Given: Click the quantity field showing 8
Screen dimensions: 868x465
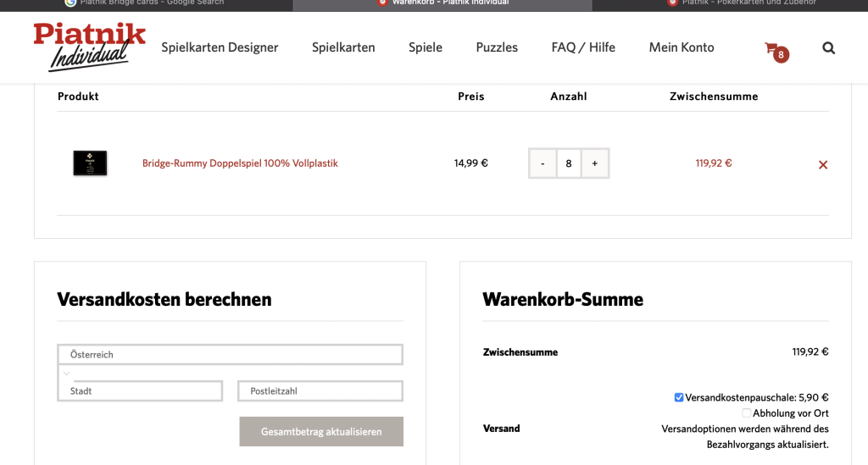Looking at the screenshot, I should (569, 163).
